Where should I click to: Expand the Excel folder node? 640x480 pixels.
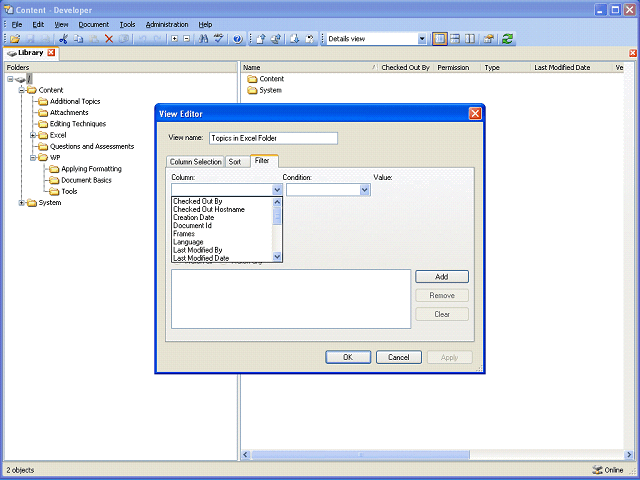pyautogui.click(x=33, y=135)
